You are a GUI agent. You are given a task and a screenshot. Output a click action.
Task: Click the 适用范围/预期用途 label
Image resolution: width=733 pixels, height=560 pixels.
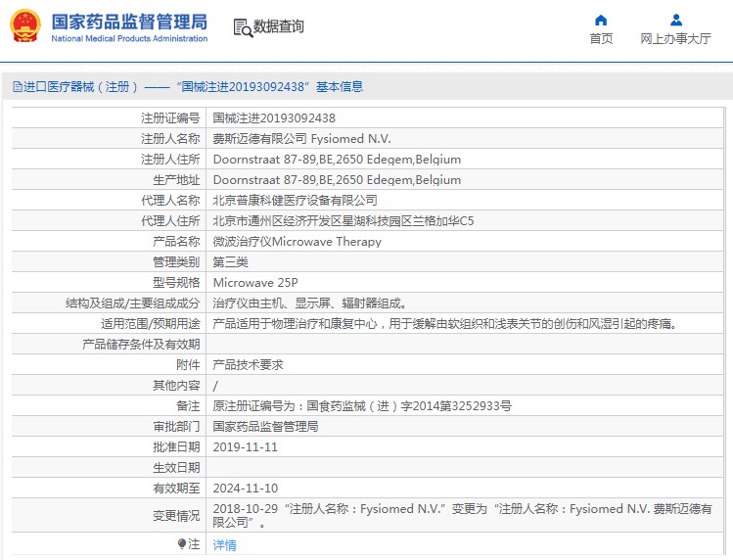click(151, 324)
